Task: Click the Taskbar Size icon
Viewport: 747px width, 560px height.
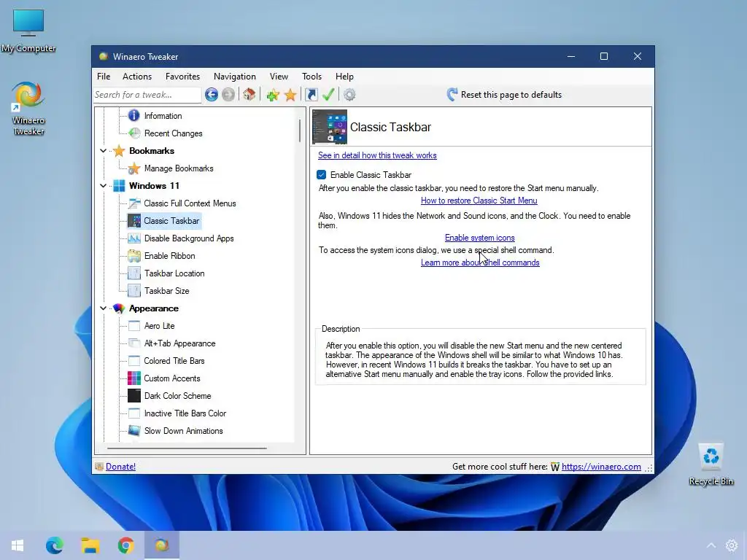Action: click(x=134, y=291)
